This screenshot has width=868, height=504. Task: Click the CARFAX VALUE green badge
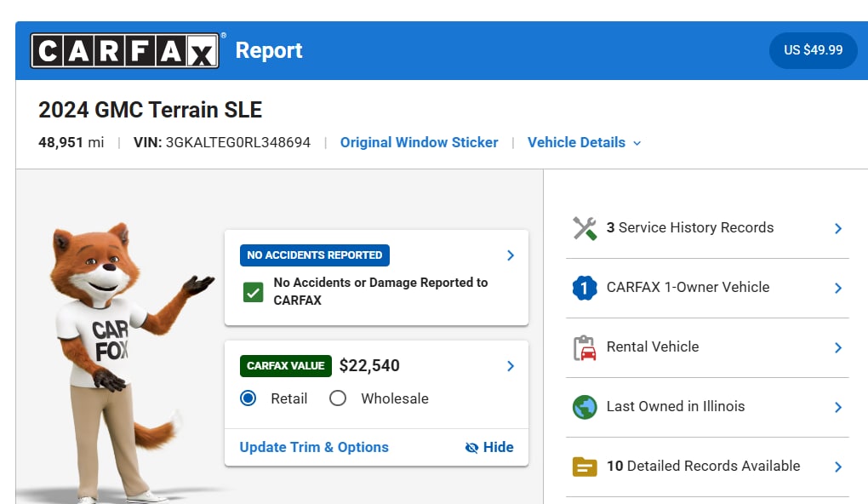(x=286, y=366)
